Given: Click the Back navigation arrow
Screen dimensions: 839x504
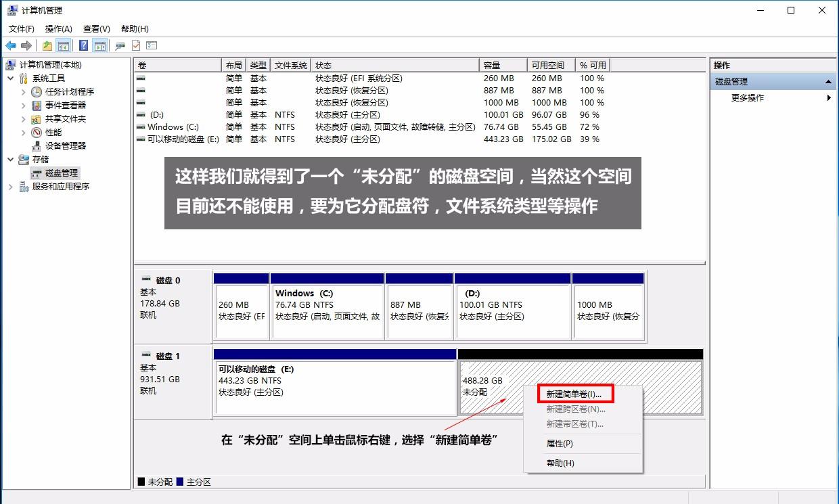Looking at the screenshot, I should coord(11,45).
